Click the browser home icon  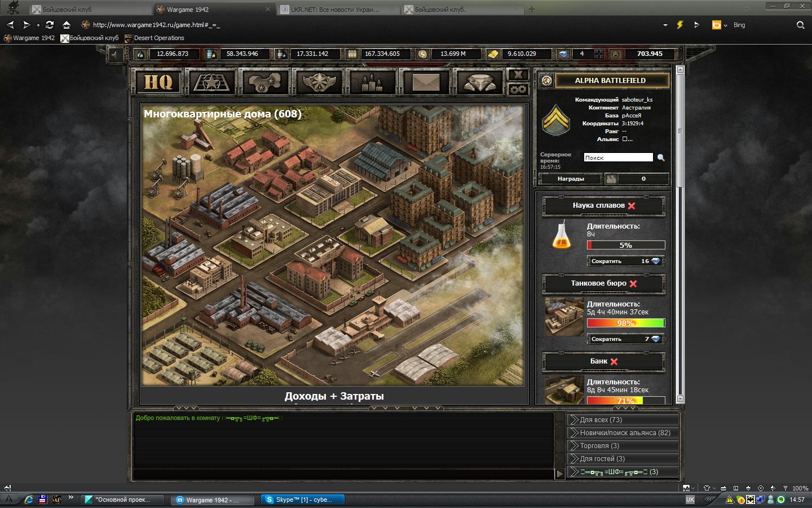(66, 25)
